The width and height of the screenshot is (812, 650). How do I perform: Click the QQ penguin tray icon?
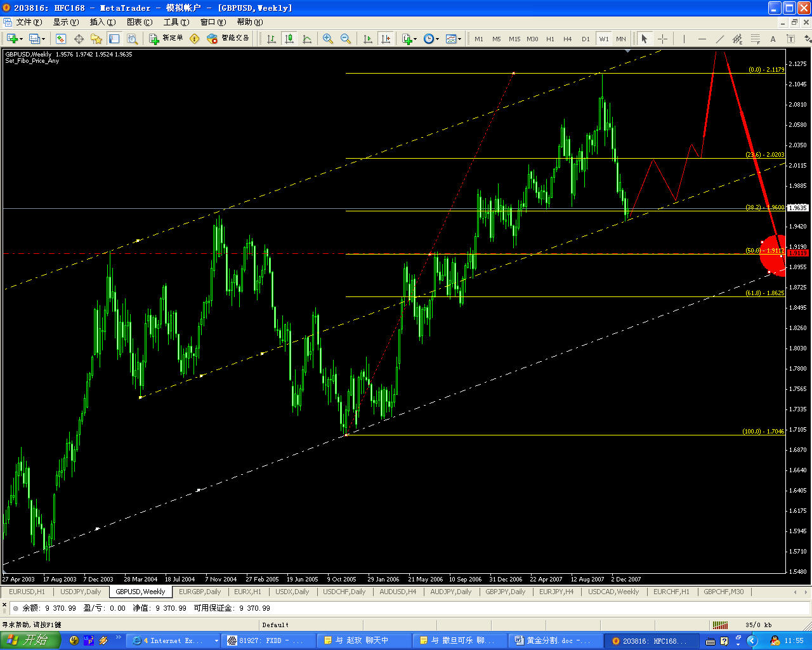click(x=775, y=640)
